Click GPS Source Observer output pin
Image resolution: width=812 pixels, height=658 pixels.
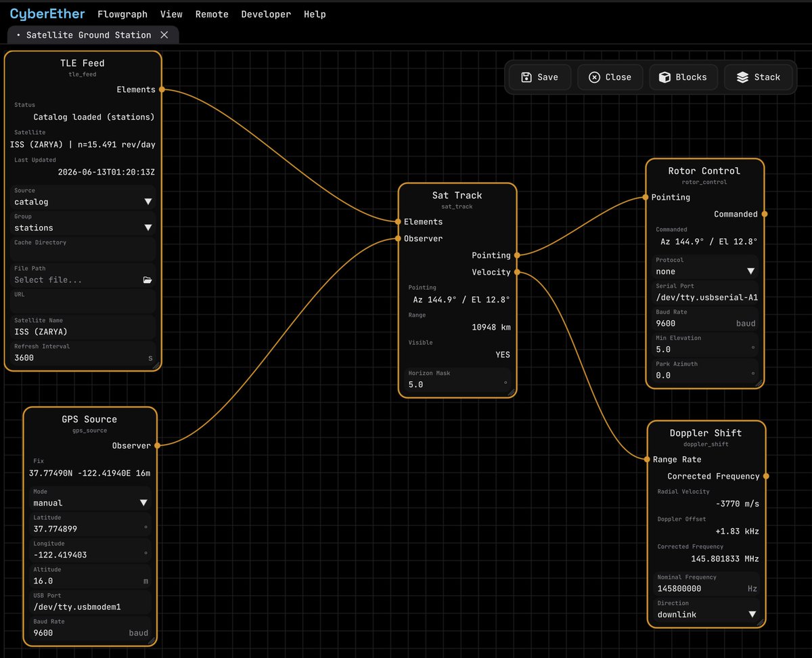click(157, 445)
